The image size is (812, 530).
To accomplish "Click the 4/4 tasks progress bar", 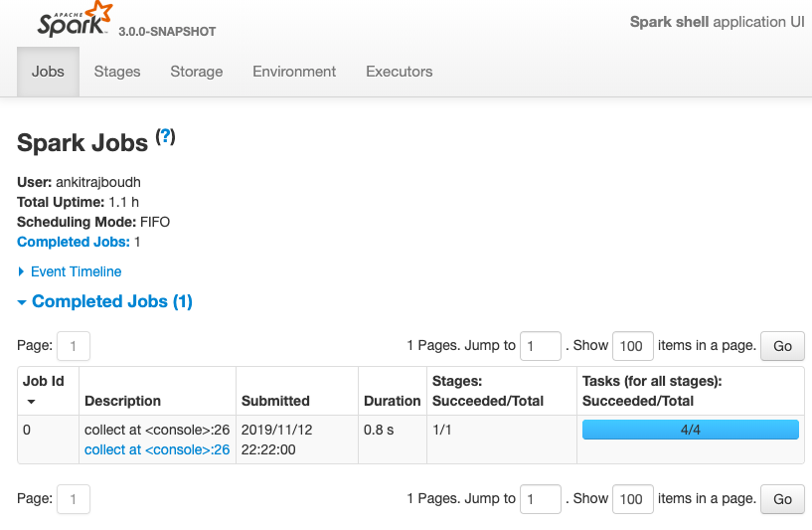I will coord(691,430).
